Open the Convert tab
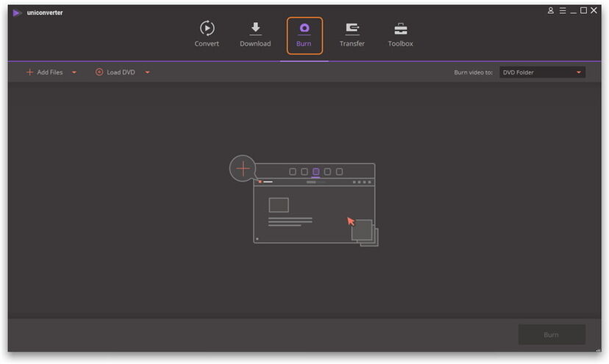Image resolution: width=609 pixels, height=364 pixels. [x=207, y=34]
